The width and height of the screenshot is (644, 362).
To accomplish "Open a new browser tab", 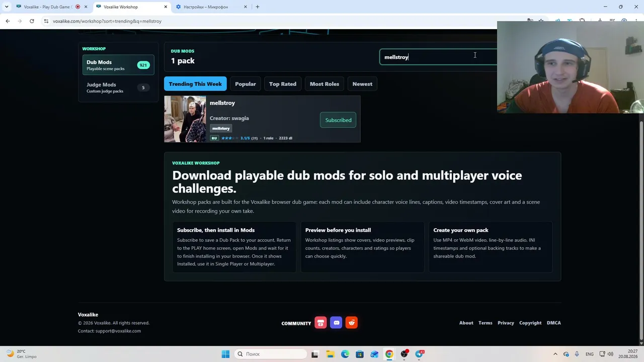I will point(258,7).
